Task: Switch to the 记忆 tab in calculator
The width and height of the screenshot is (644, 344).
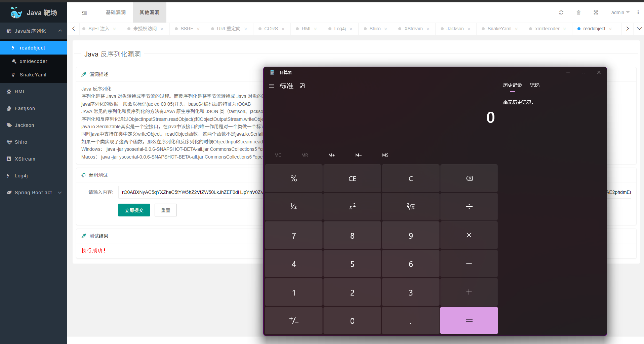Action: tap(534, 85)
